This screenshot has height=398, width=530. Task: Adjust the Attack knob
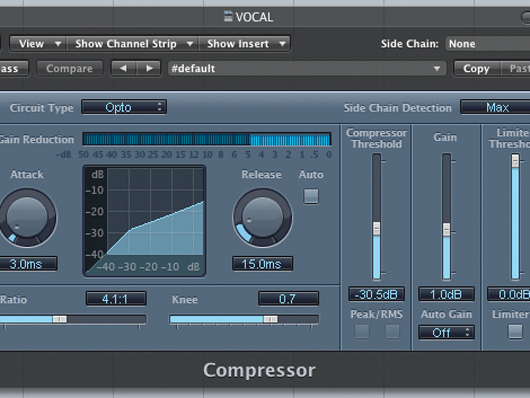coord(27,217)
